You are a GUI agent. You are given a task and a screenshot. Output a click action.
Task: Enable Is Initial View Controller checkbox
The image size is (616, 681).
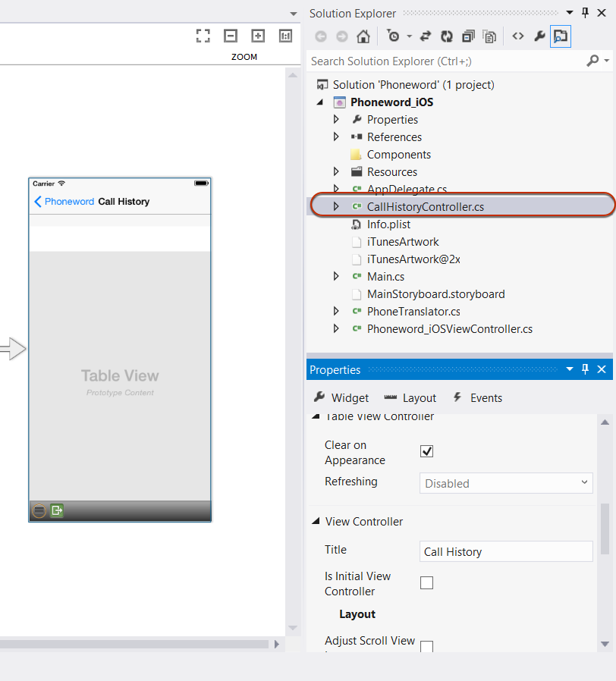[427, 582]
